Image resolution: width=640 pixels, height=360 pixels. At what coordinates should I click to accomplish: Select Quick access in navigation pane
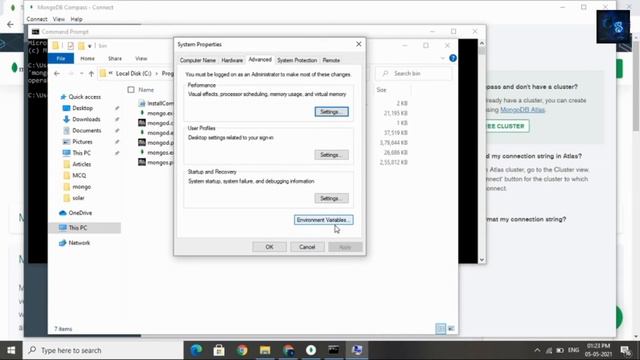tap(84, 97)
